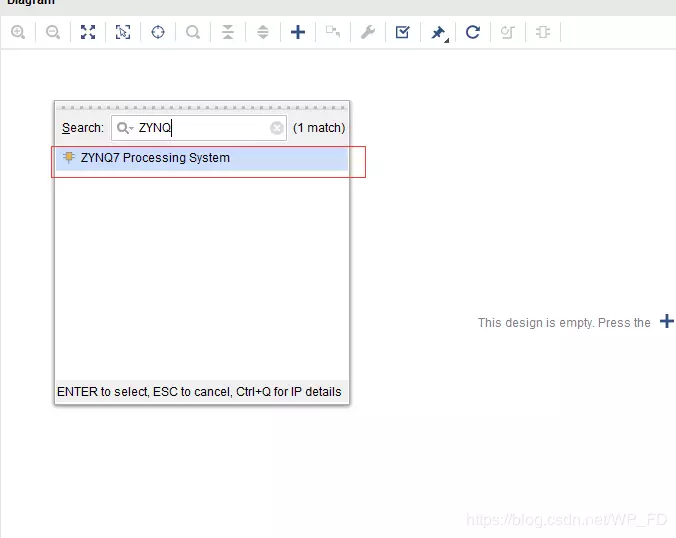Open the search options magnifier dropdown
Screen dimensions: 676x538
125,128
